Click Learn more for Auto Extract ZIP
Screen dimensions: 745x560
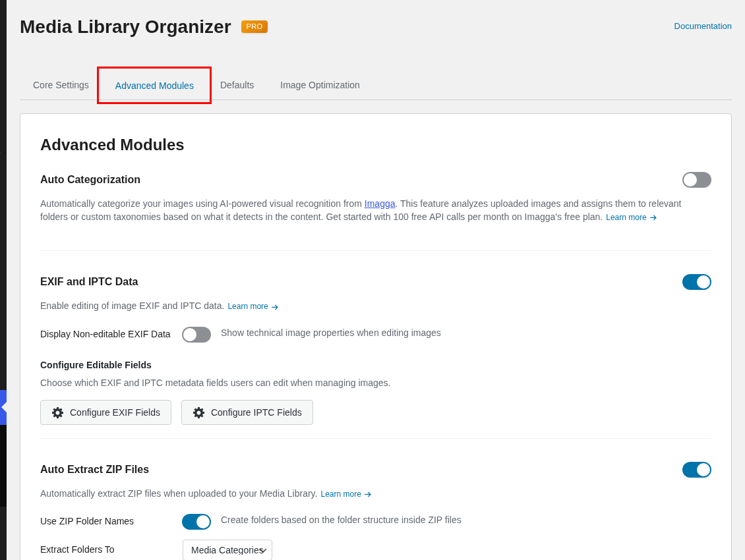345,494
